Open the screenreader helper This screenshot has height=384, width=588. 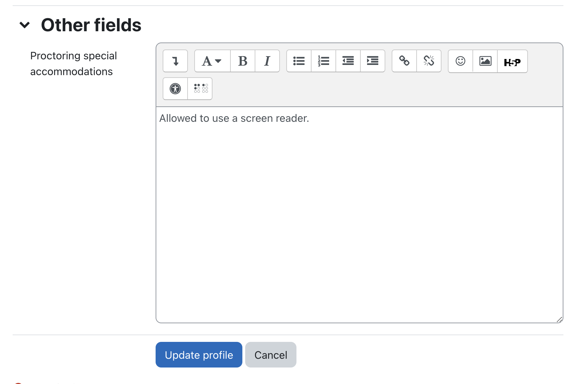201,88
